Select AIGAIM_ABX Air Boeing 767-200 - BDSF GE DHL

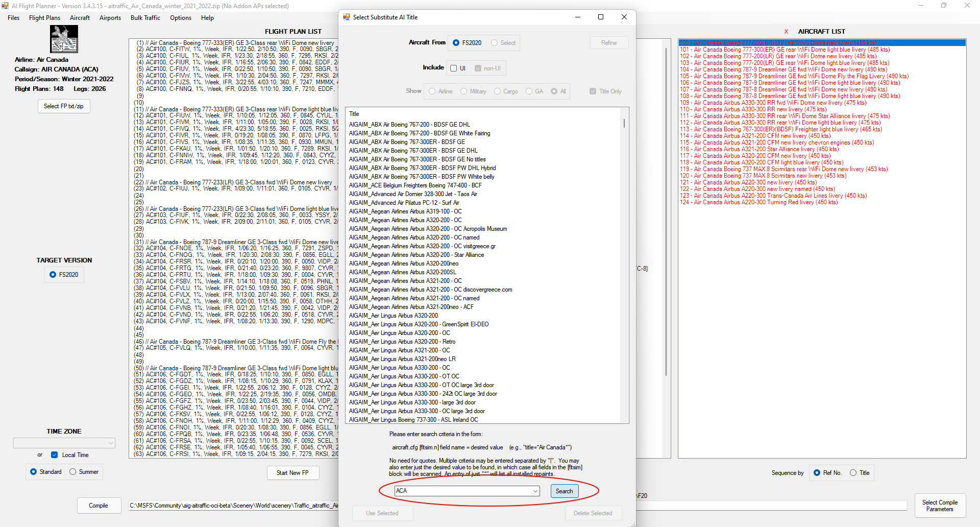409,125
